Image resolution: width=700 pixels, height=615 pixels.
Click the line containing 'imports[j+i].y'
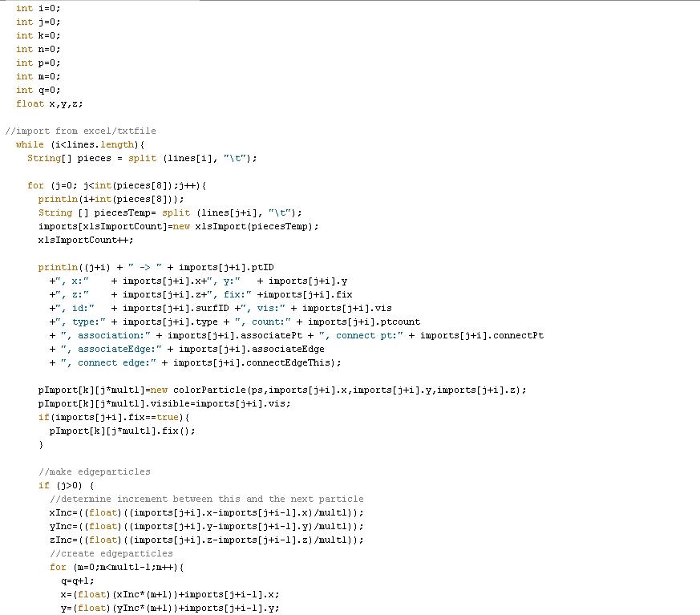[x=198, y=281]
